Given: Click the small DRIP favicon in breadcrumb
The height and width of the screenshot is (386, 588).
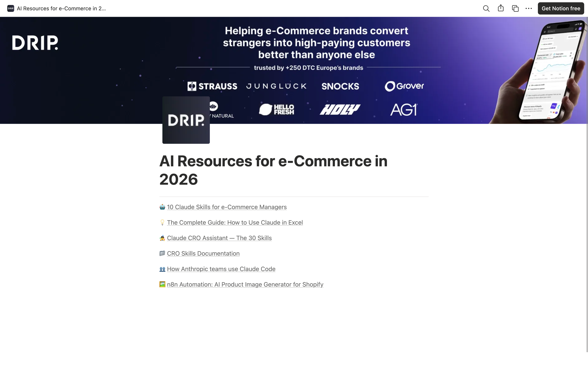Looking at the screenshot, I should click(11, 8).
